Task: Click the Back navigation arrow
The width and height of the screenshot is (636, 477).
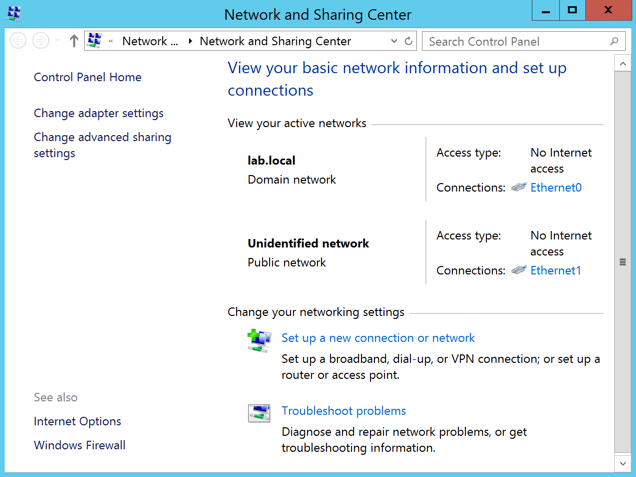Action: (x=18, y=41)
